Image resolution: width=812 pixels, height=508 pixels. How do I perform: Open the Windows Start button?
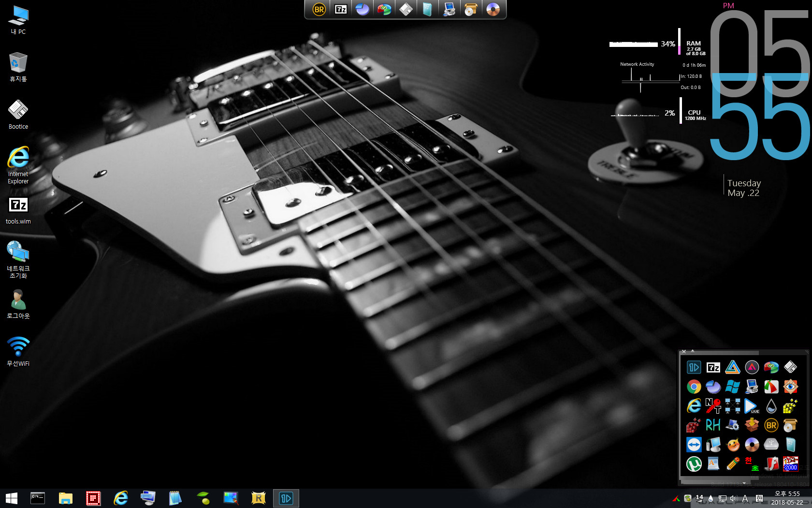(12, 498)
